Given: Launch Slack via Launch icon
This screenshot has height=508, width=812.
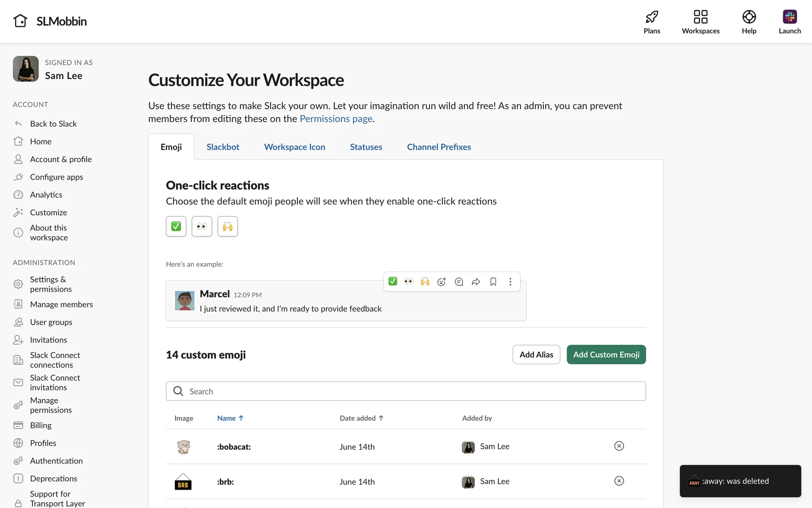Looking at the screenshot, I should click(789, 17).
